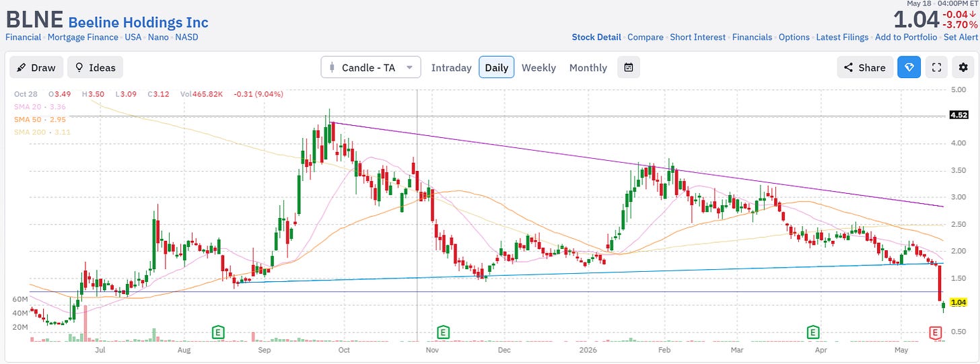Enter fullscreen chart mode
980x364 pixels.
coord(936,67)
